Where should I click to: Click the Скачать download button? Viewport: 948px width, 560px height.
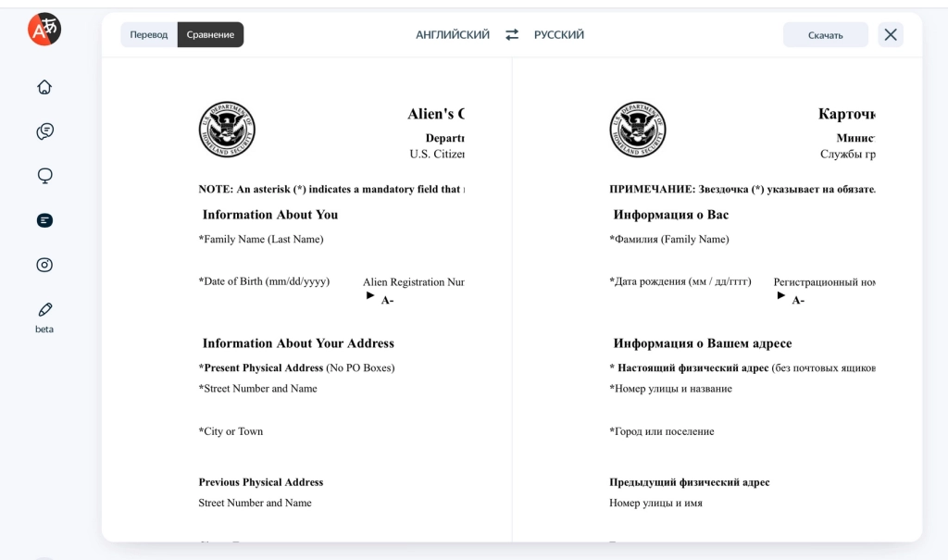coord(825,34)
